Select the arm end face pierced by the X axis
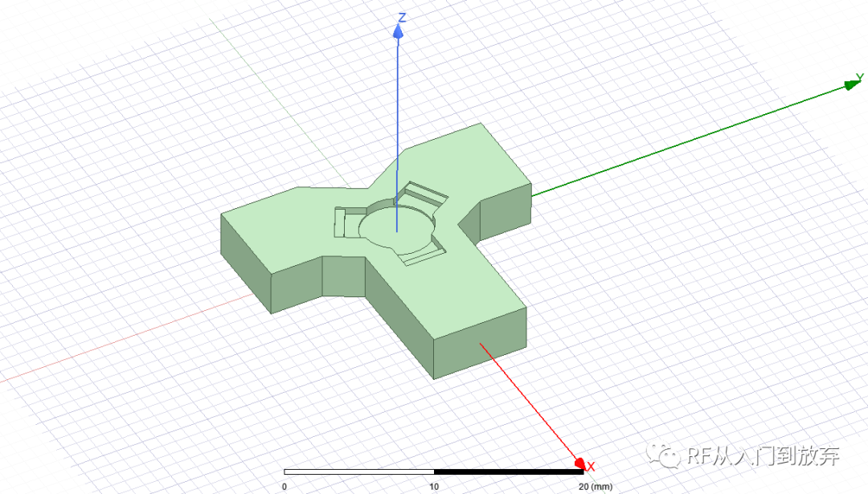Viewport: 868px width, 494px height. point(479,344)
